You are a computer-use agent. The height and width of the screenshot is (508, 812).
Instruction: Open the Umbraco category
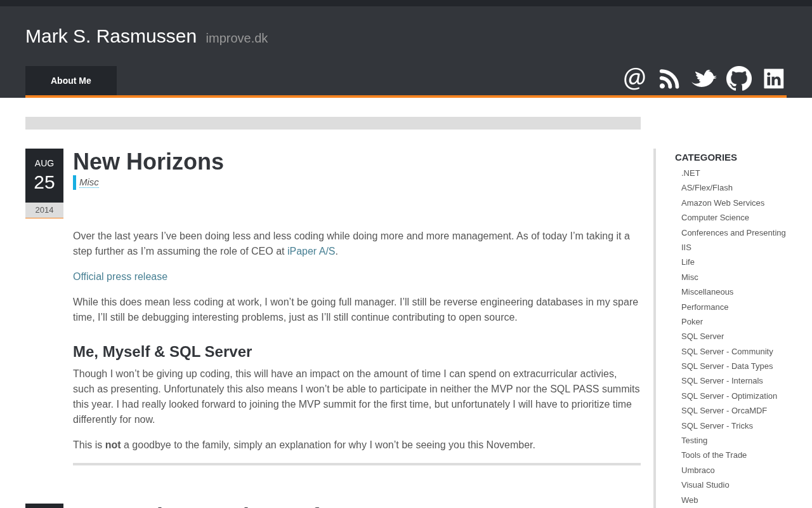pos(698,471)
